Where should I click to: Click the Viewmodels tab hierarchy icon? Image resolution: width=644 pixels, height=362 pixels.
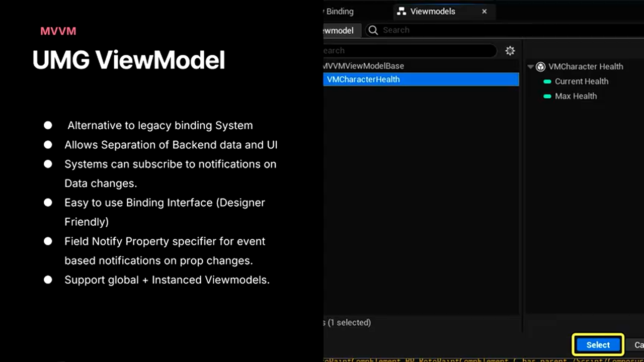(x=401, y=11)
